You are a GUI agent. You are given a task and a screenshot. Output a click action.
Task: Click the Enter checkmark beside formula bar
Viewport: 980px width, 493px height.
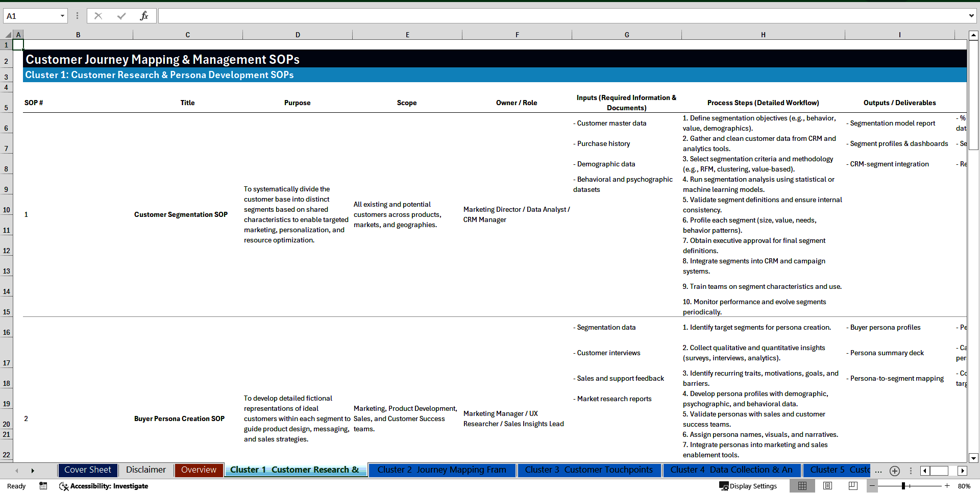pos(120,15)
